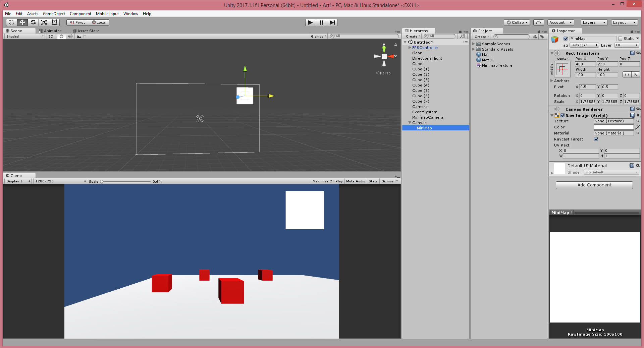Toggle Mute Audio in Game view
The image size is (644, 348).
(356, 181)
